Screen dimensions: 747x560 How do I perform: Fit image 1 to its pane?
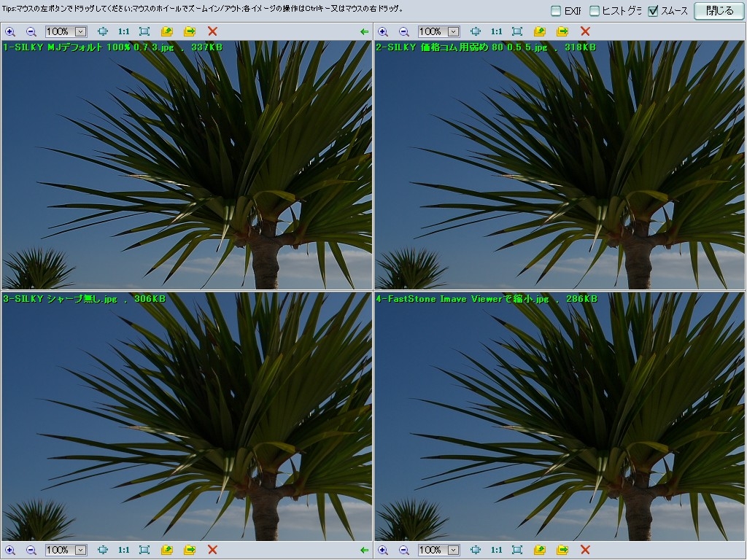[144, 32]
